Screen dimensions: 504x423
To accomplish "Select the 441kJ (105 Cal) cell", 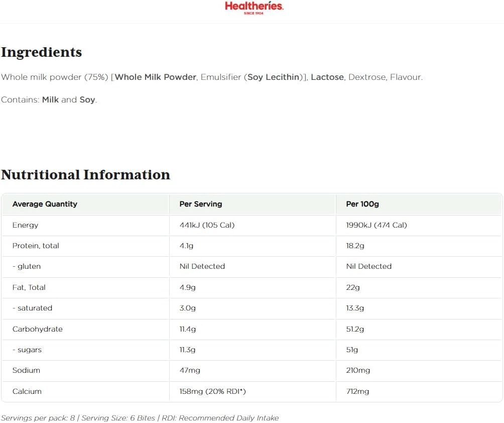I will (x=207, y=225).
